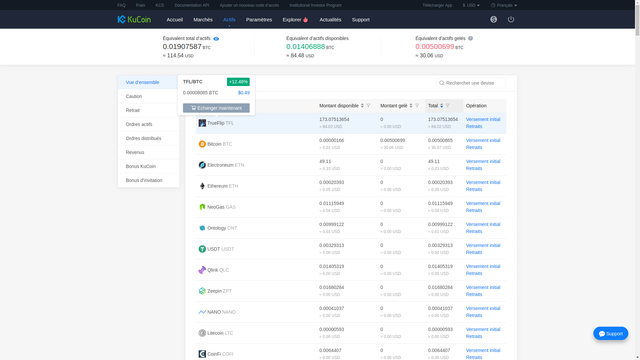Click the +12.48% change badge
The image size is (640, 360).
(238, 82)
